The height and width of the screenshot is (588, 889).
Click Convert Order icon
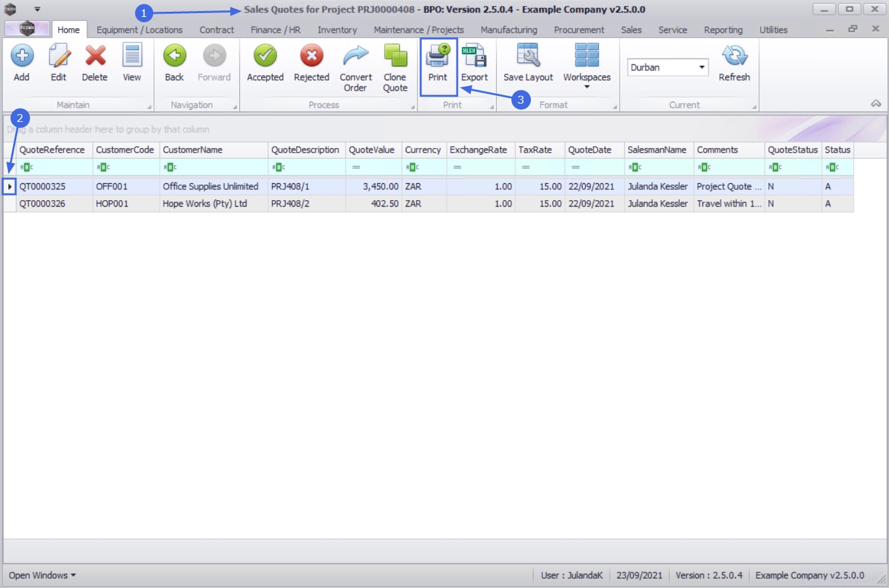(355, 56)
